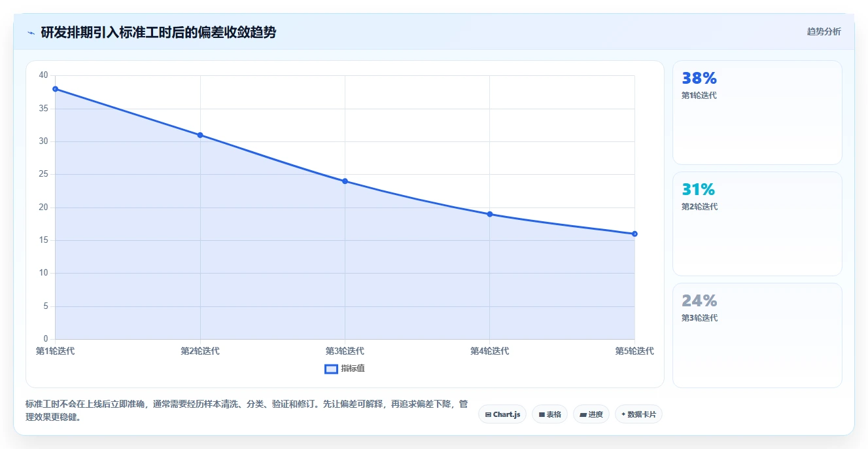Select the 第5轮迭代 data point at 16

(634, 234)
